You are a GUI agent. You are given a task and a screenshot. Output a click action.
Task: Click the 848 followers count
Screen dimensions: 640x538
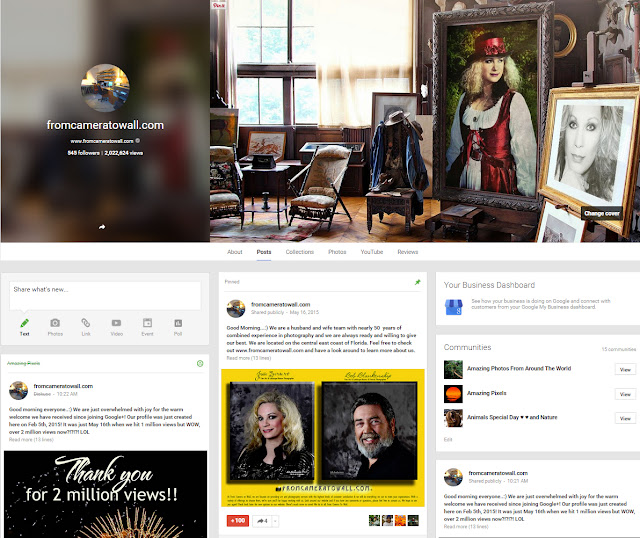pyautogui.click(x=83, y=153)
